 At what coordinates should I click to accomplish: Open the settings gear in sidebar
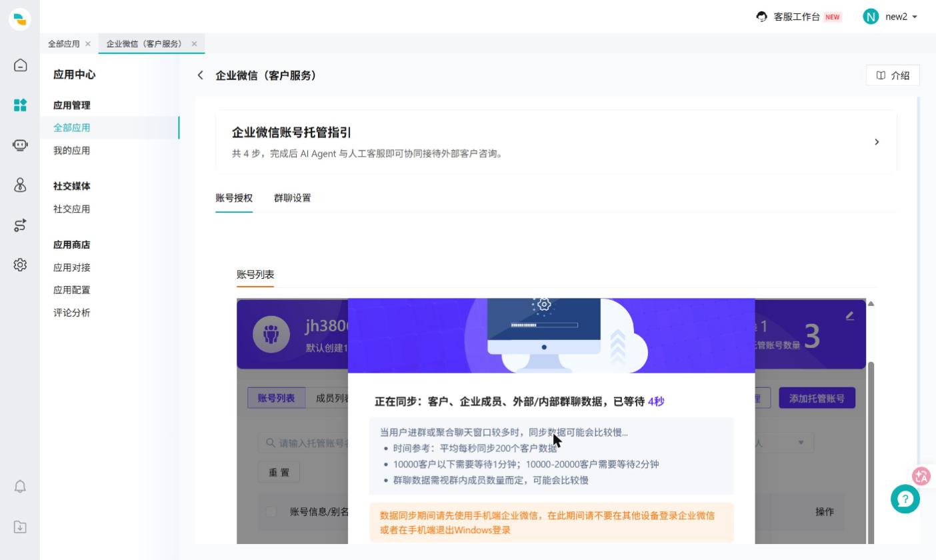click(20, 265)
